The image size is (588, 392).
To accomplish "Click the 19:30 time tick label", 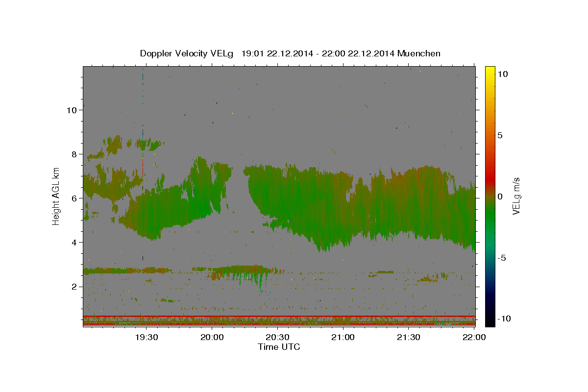I will pyautogui.click(x=146, y=337).
